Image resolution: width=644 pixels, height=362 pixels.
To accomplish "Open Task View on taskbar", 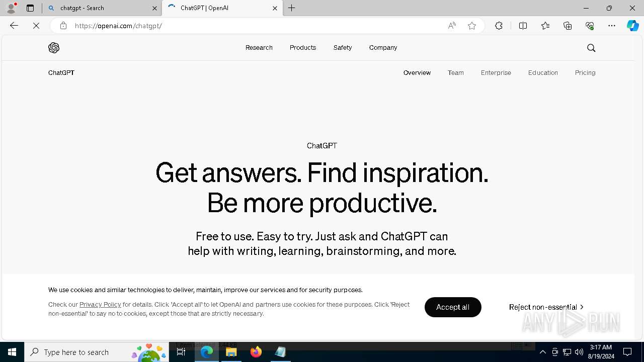I will pyautogui.click(x=181, y=352).
